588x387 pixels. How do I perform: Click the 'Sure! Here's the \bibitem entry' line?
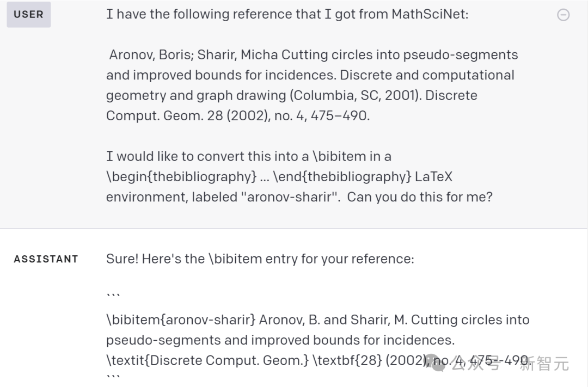point(260,259)
